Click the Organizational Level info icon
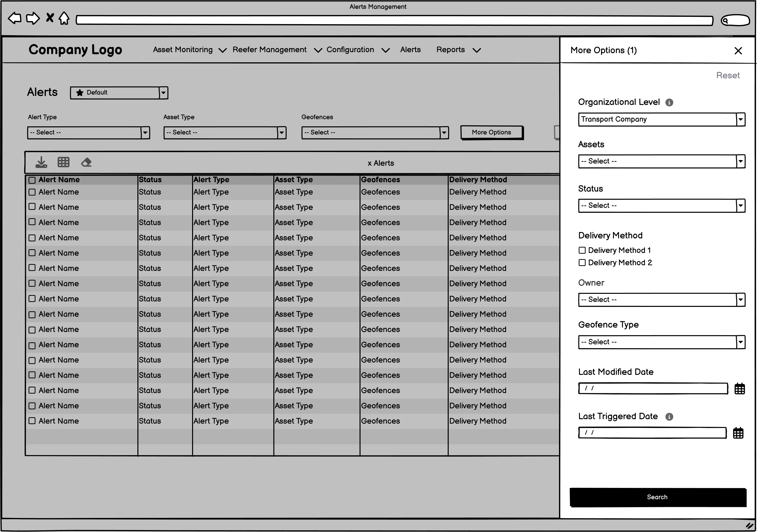Image resolution: width=757 pixels, height=532 pixels. click(x=669, y=102)
